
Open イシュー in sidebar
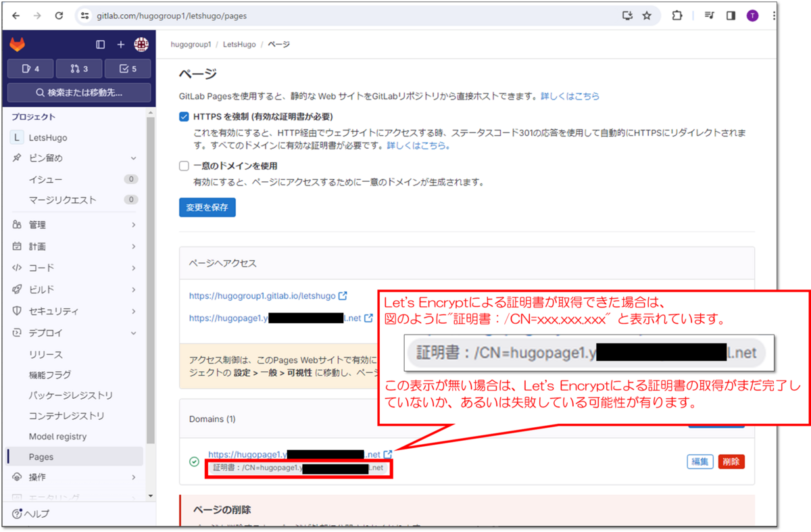(74, 179)
